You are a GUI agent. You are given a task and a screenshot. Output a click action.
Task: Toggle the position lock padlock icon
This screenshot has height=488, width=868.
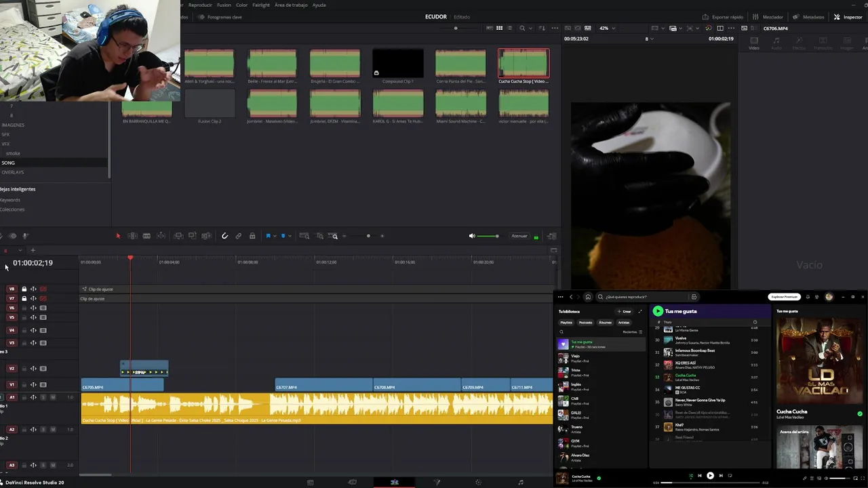click(252, 236)
